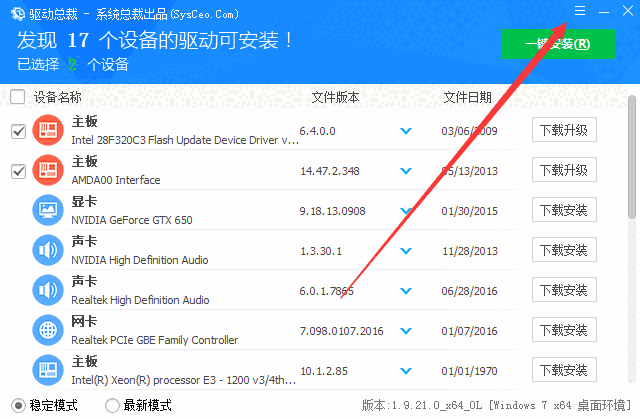Screen dimensions: 640x419
Task: Click the text NVIDIA GeForce GTX 650
Action: pyautogui.click(x=132, y=220)
